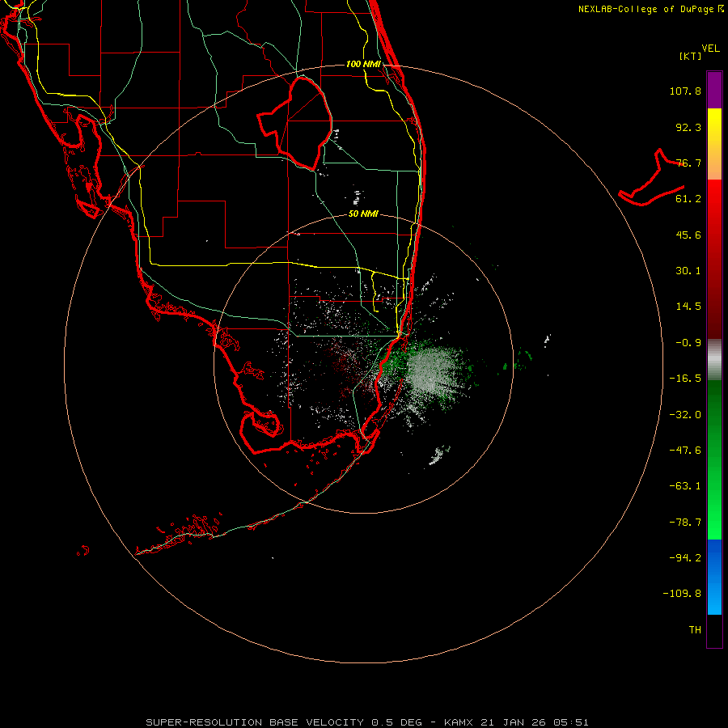Pick the purple segment of the color bar
This screenshot has height=728, width=728.
[x=714, y=90]
